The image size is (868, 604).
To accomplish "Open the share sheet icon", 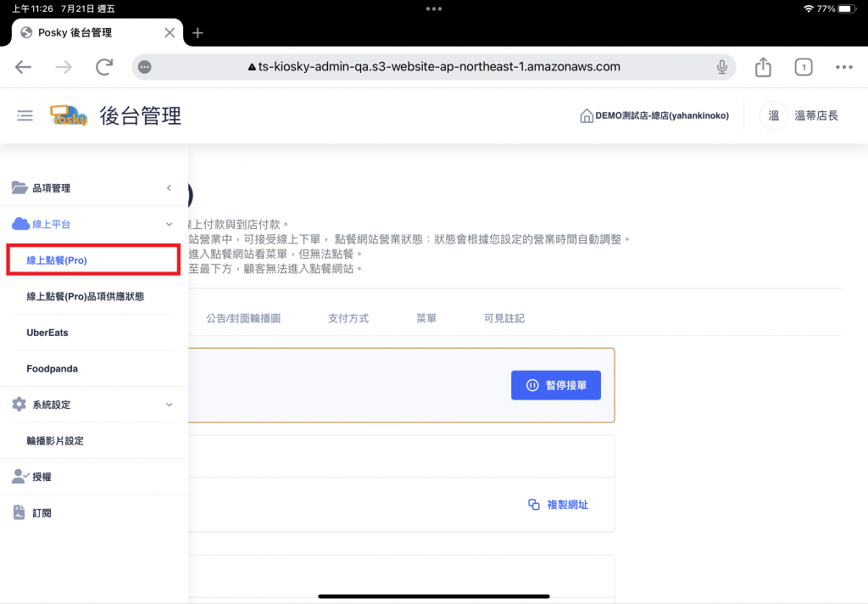I will click(763, 67).
